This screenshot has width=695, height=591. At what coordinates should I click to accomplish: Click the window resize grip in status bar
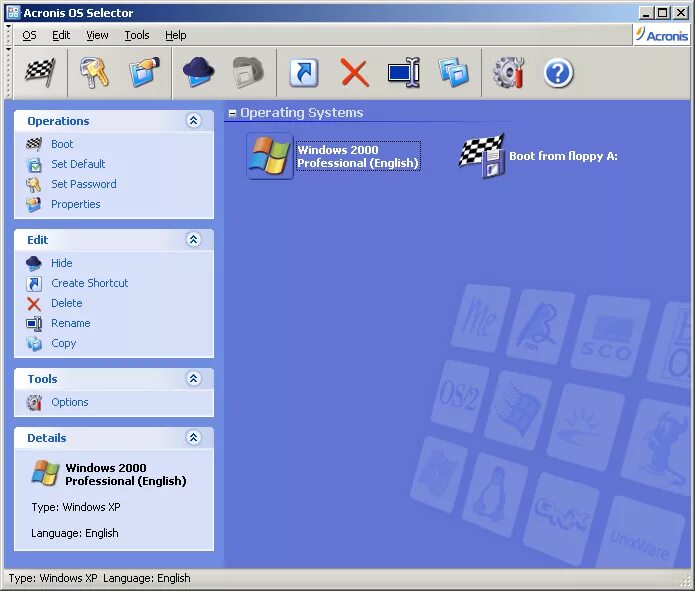[685, 580]
